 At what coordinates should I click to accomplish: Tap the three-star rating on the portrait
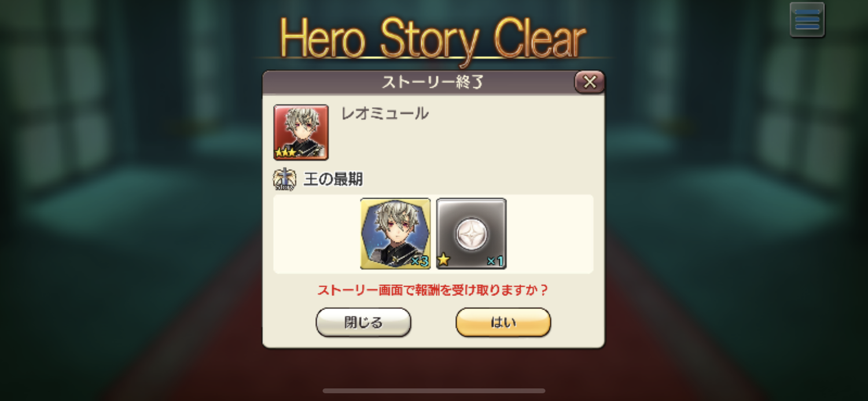(286, 153)
